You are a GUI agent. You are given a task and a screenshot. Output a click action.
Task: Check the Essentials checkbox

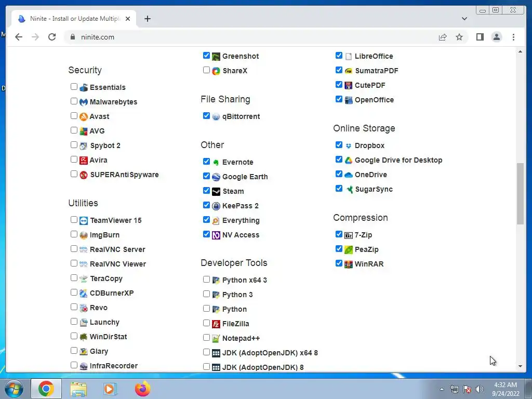tap(74, 87)
